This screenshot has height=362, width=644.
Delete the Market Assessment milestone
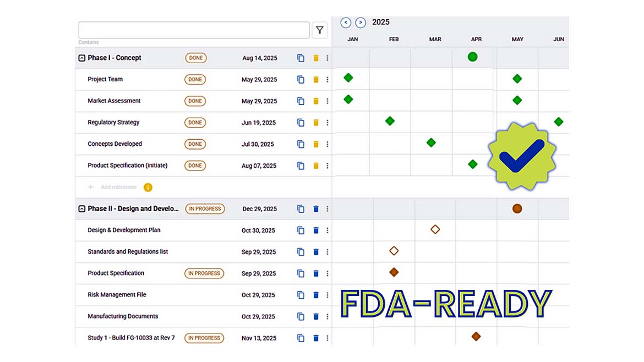click(316, 101)
